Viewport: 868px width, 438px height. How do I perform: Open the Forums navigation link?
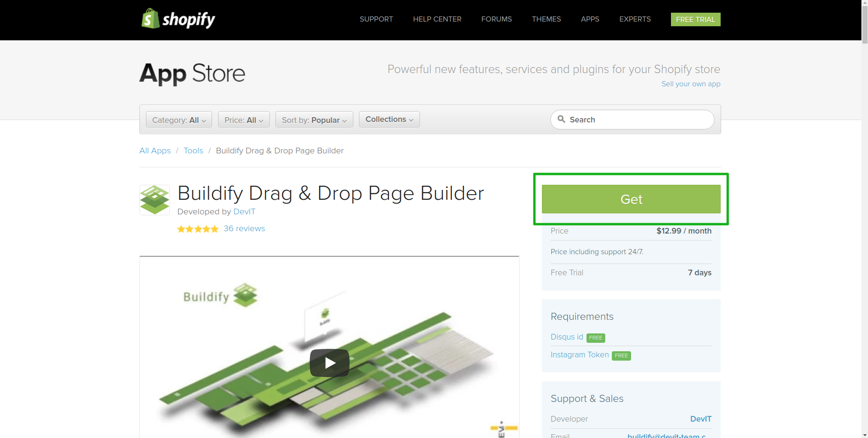(496, 19)
